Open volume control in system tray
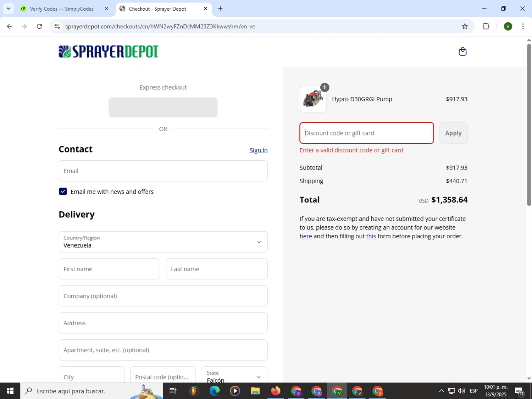Image resolution: width=532 pixels, height=399 pixels. coord(461,391)
